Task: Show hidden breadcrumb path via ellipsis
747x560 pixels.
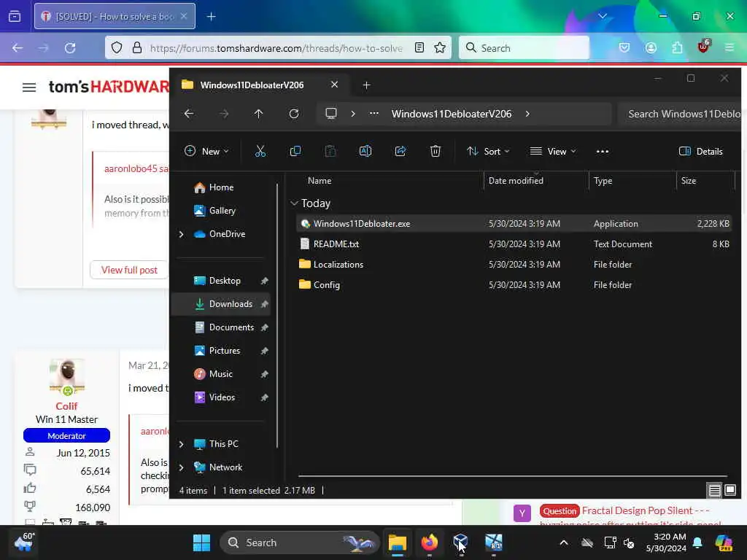Action: (374, 113)
